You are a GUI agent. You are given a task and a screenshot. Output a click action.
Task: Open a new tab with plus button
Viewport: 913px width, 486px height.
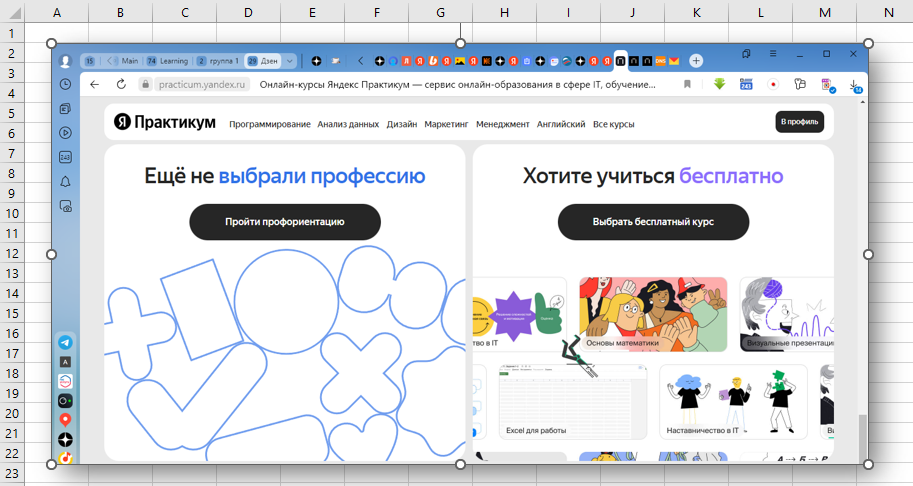[696, 61]
